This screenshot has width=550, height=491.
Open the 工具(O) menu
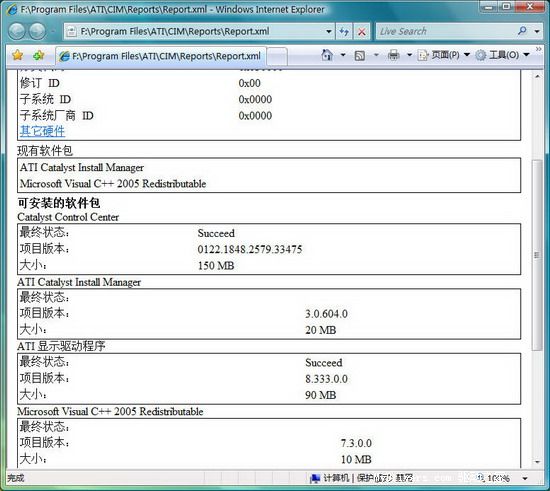coord(502,55)
